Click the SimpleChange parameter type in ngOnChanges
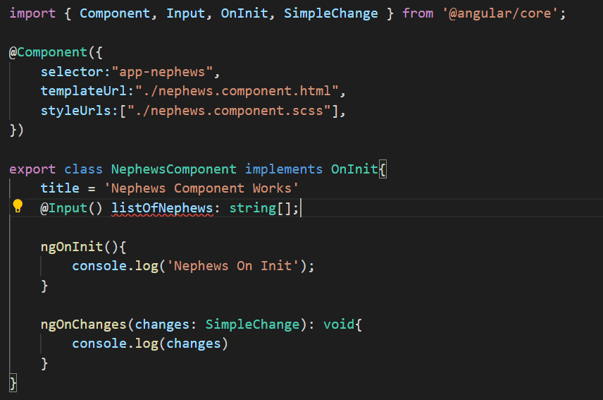 tap(252, 324)
